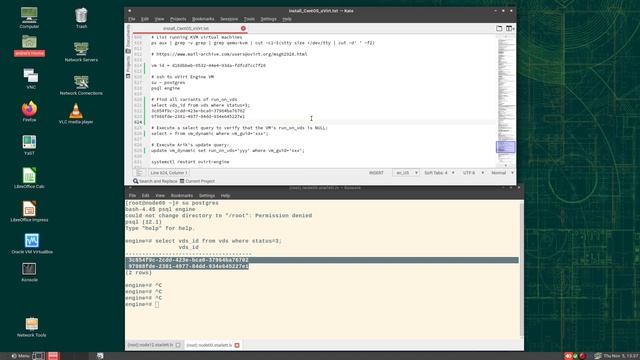Open the Current Project bottom panel
The image size is (640, 360).
[x=197, y=181]
